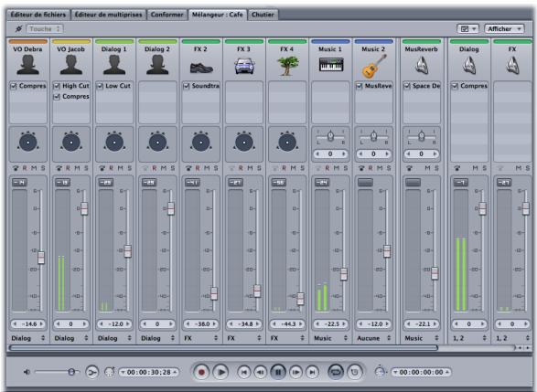Mute the VO Debra track
This screenshot has height=392, width=537.
tap(34, 168)
